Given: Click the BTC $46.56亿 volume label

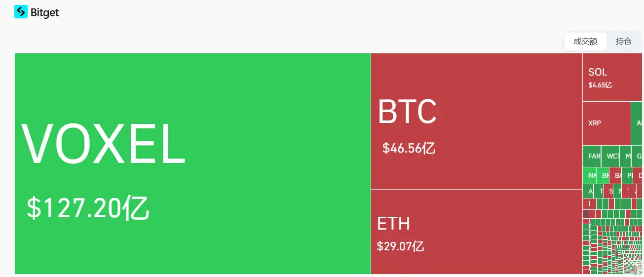Looking at the screenshot, I should (409, 148).
